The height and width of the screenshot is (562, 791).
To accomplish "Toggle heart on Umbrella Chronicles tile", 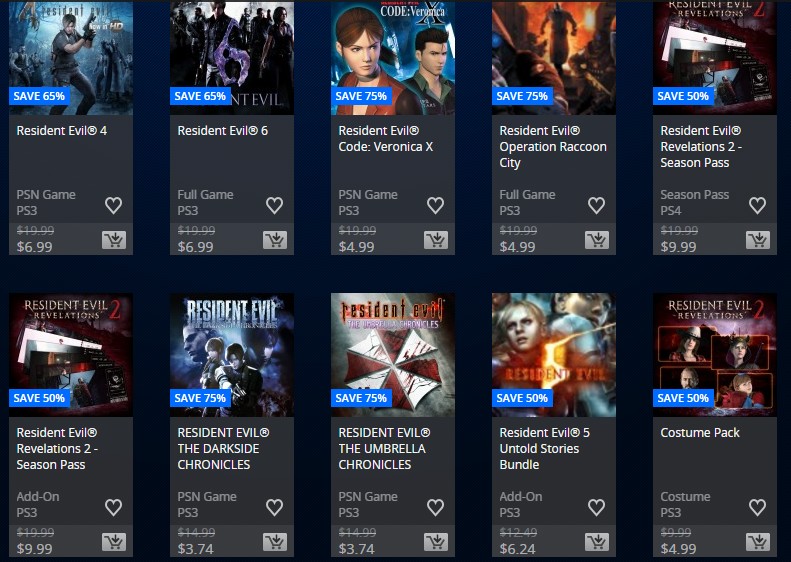I will pos(435,507).
